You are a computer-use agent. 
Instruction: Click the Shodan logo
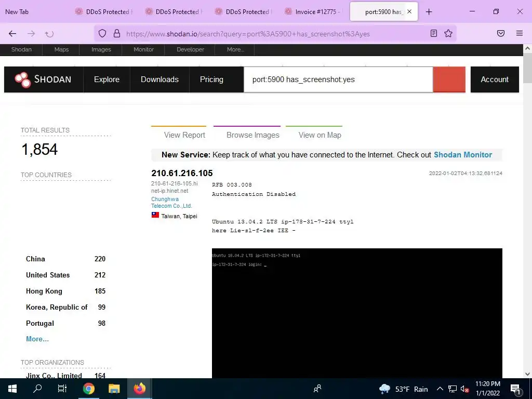pos(44,79)
